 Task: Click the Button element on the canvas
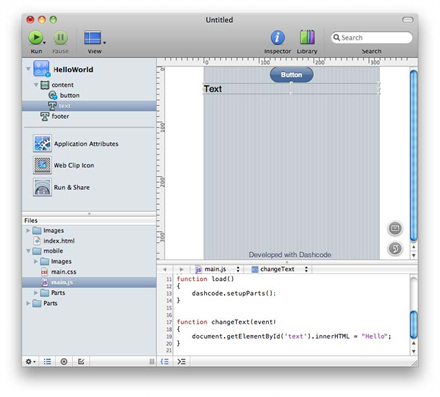point(291,75)
